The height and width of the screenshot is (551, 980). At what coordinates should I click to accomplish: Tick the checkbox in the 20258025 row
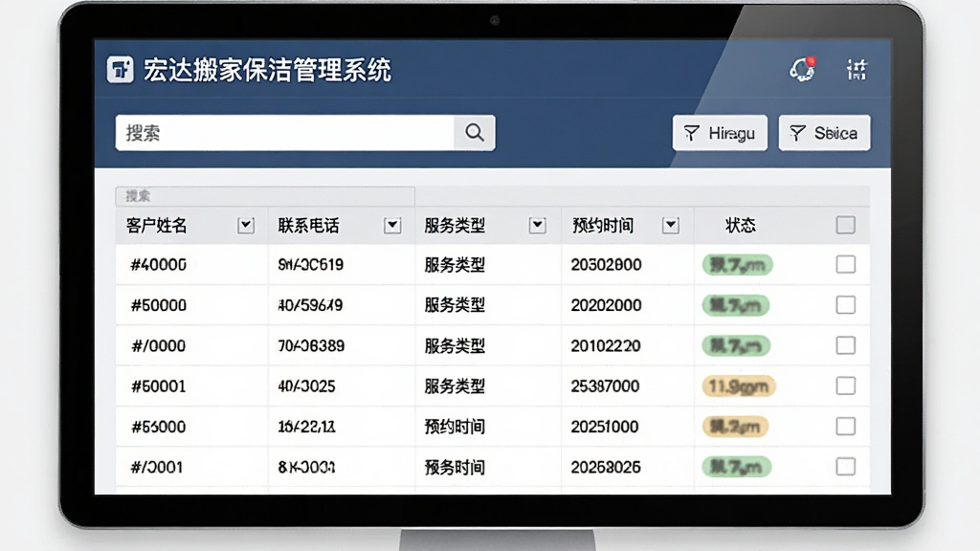[846, 467]
